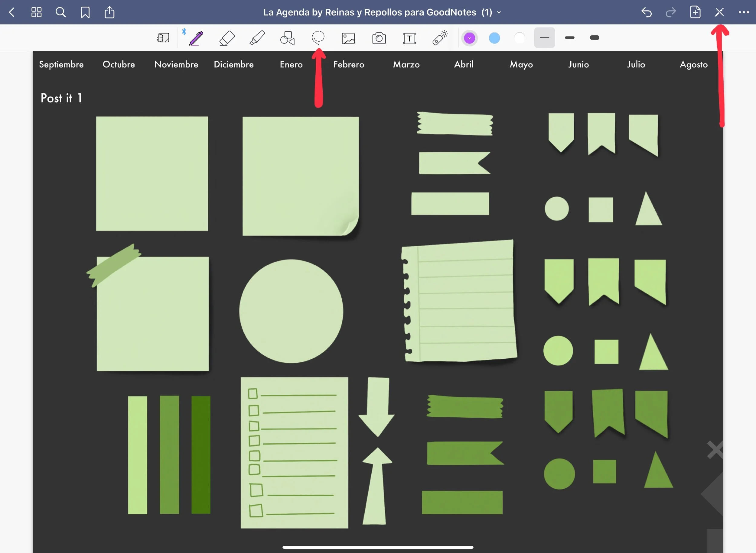Image resolution: width=756 pixels, height=553 pixels.
Task: Select the Shapes tool
Action: [287, 38]
